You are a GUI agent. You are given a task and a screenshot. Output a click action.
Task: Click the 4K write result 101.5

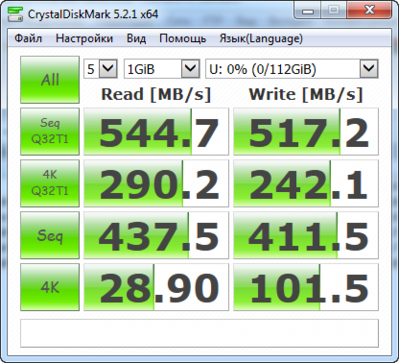(306, 287)
